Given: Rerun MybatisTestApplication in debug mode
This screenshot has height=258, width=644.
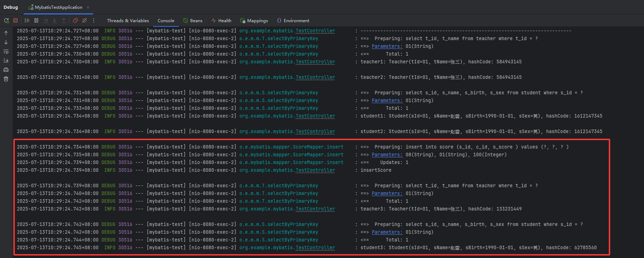Looking at the screenshot, I should (6, 21).
